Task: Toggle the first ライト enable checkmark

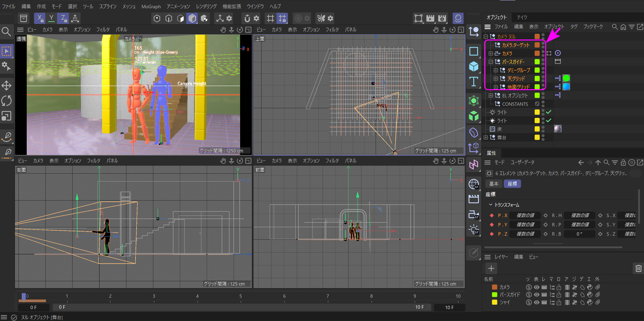Action: [549, 112]
